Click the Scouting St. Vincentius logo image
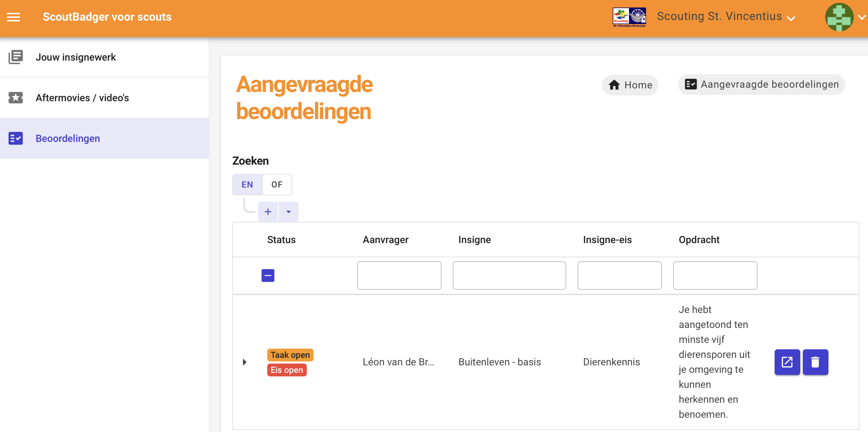 [x=629, y=17]
